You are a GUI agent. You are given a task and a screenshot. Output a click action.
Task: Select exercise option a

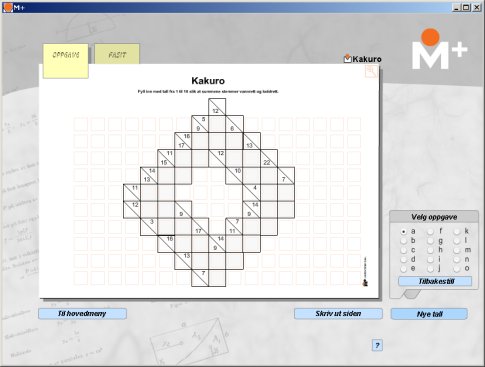coord(404,231)
